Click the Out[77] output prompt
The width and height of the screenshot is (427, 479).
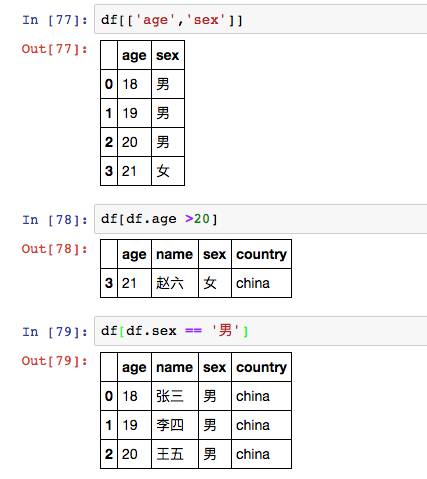[x=55, y=49]
